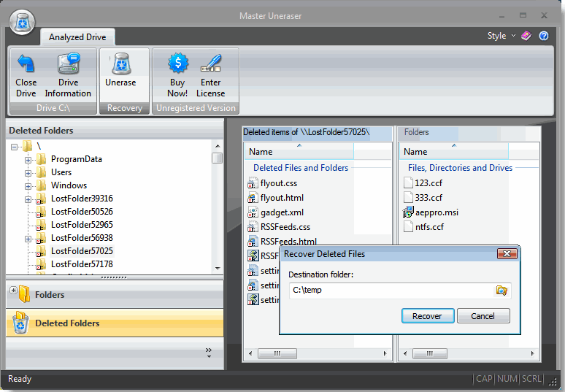Expand the LostFolder39316 node
Image resolution: width=565 pixels, height=392 pixels.
[28, 199]
